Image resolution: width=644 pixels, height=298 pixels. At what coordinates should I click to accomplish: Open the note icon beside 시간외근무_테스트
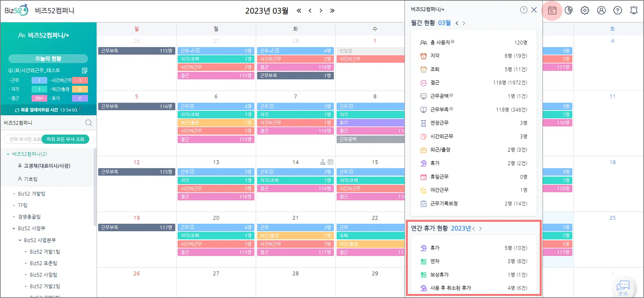click(85, 70)
